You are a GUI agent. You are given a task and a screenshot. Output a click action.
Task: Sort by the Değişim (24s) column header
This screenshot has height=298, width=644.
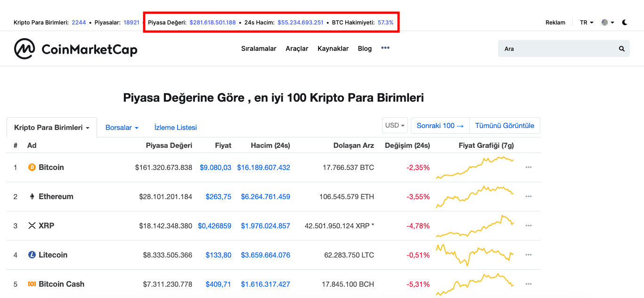pos(407,145)
